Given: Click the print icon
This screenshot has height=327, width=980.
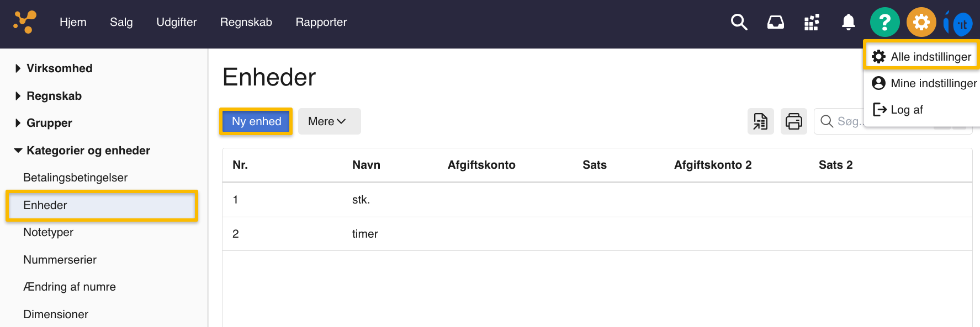Looking at the screenshot, I should pos(794,121).
